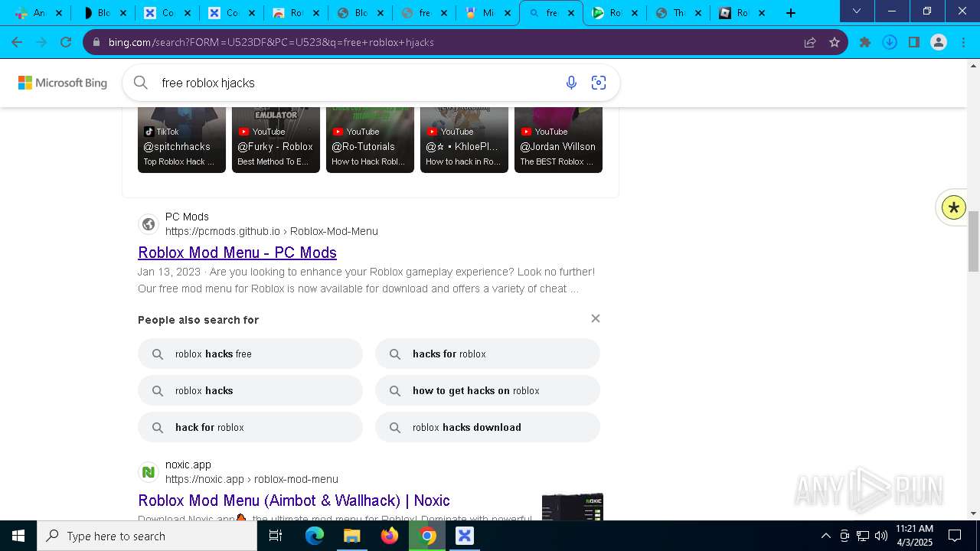Reload the page with the refresh icon
Viewport: 980px width, 551px height.
click(x=66, y=43)
